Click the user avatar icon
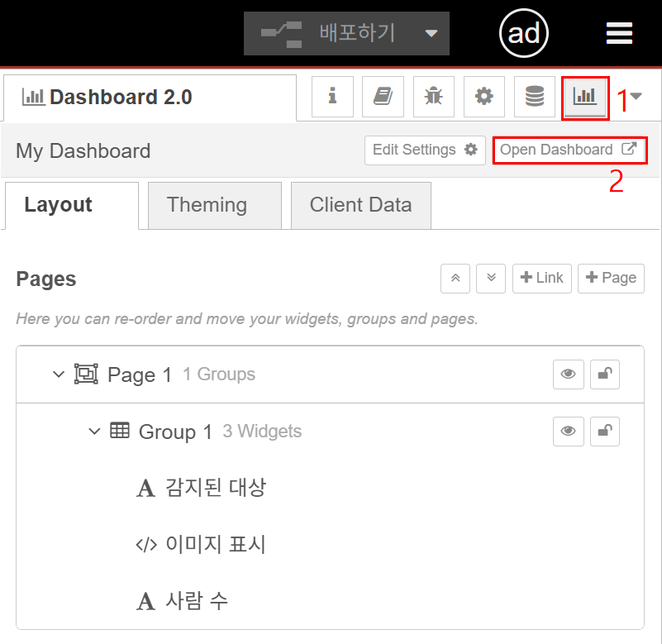662x644 pixels. click(x=524, y=33)
